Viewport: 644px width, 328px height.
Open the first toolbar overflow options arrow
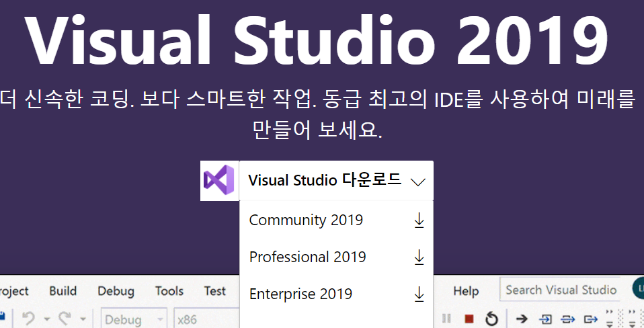610,319
